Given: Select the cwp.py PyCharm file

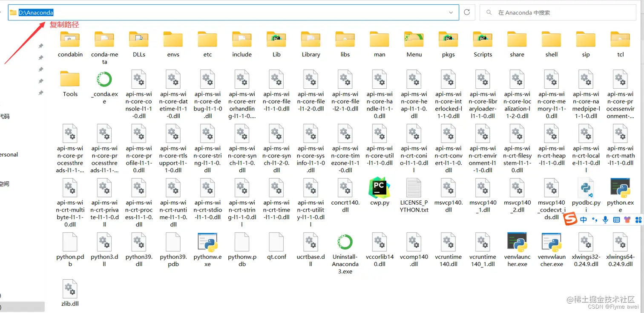Looking at the screenshot, I should (379, 192).
